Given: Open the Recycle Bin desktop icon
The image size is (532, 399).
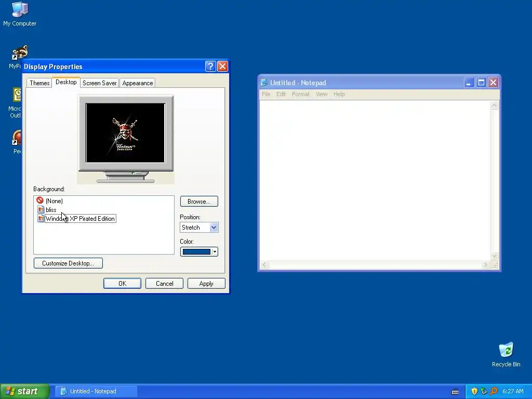Looking at the screenshot, I should (506, 354).
